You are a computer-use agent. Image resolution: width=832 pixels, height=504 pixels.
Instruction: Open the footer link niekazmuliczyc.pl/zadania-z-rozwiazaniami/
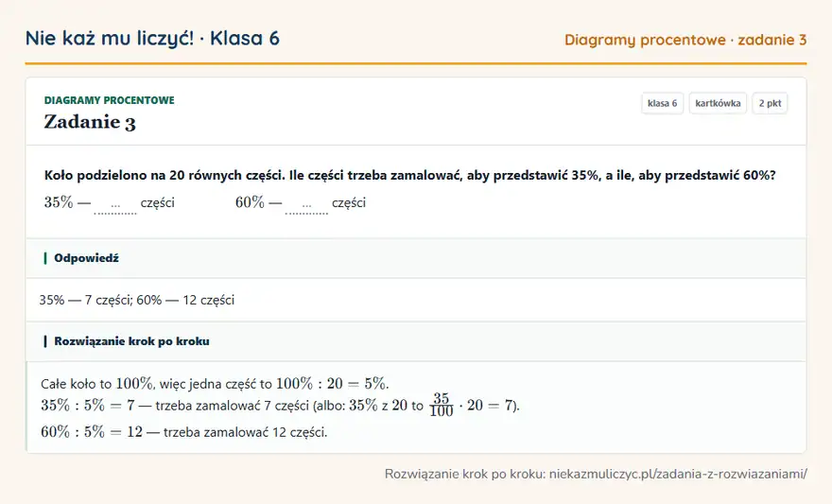click(x=678, y=475)
